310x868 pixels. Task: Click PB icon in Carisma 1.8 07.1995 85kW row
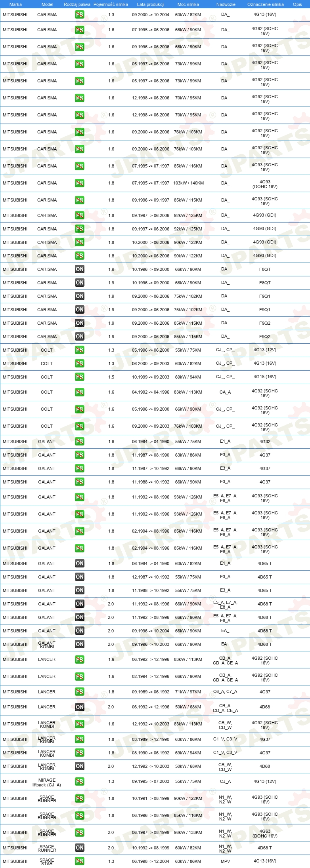[x=80, y=166]
